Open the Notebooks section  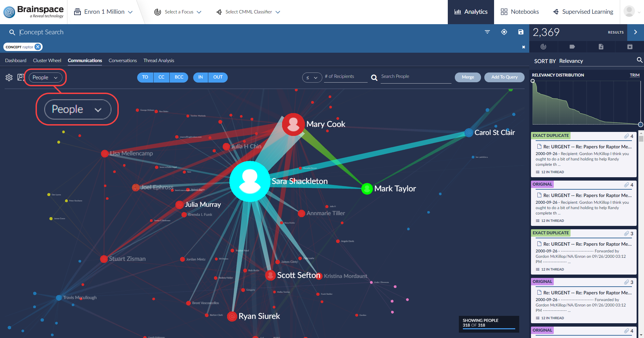pos(520,12)
